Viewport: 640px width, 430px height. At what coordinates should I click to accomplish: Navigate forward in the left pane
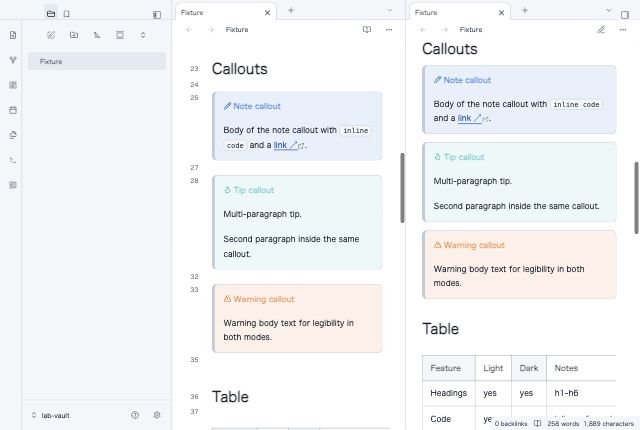pyautogui.click(x=211, y=30)
